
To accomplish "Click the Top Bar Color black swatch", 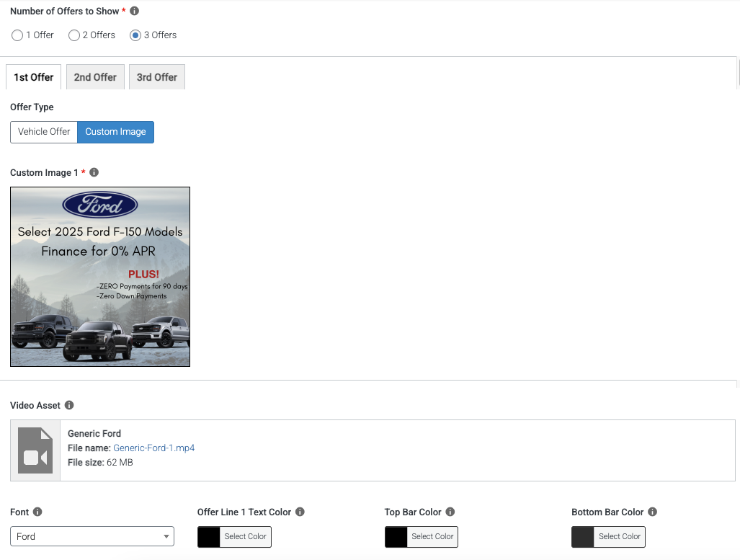I will 396,537.
